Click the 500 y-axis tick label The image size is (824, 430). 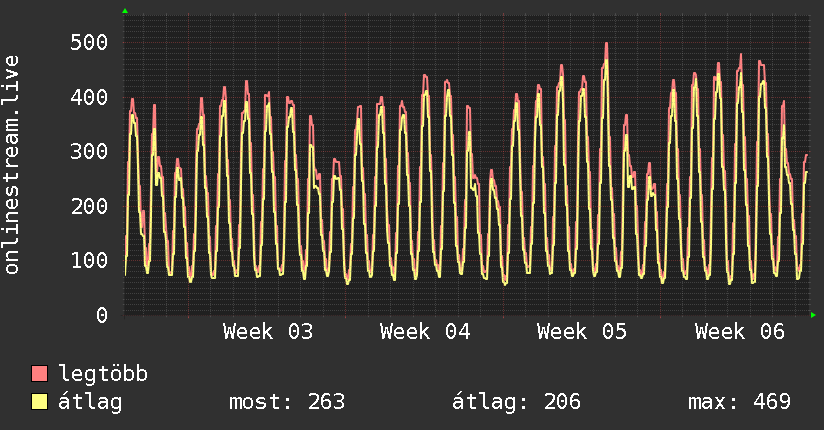coord(89,43)
